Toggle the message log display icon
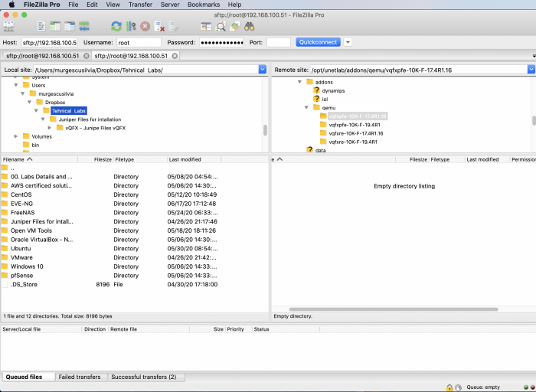 [x=41, y=26]
